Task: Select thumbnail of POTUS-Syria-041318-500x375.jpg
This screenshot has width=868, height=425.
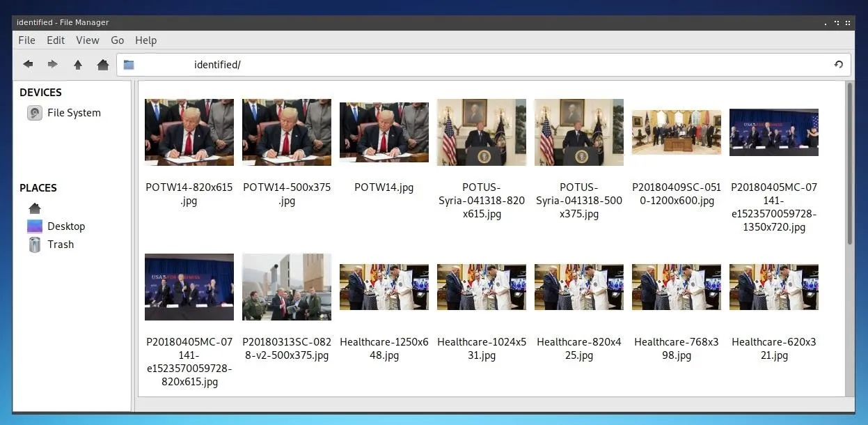Action: click(x=579, y=132)
